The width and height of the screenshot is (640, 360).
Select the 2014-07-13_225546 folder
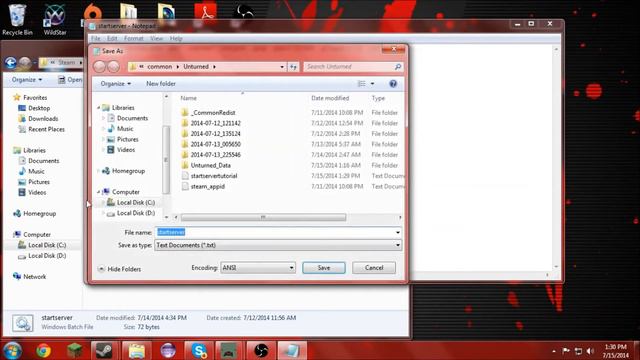coord(211,155)
